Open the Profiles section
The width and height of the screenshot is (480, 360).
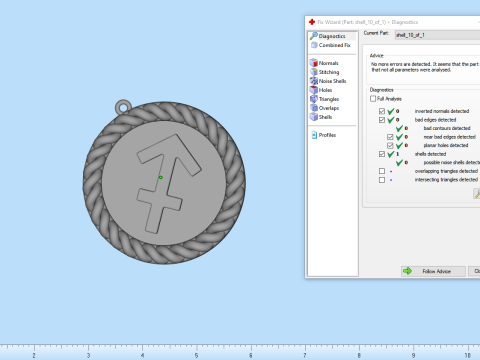pyautogui.click(x=323, y=135)
